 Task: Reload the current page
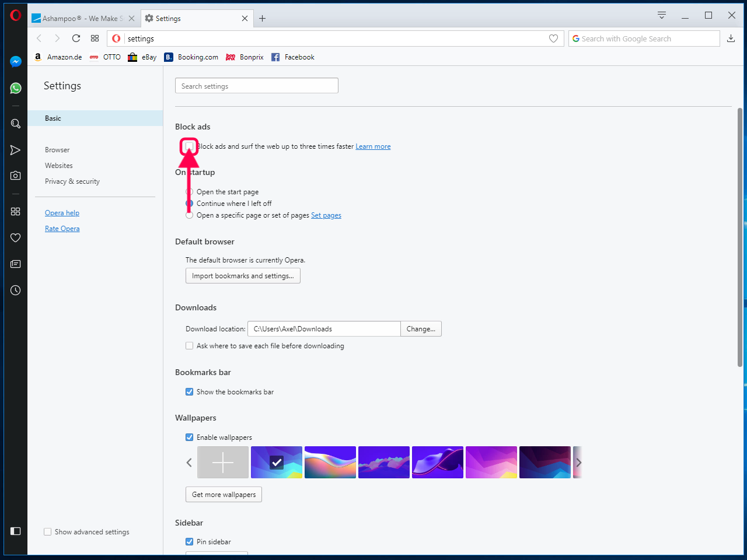click(x=76, y=38)
